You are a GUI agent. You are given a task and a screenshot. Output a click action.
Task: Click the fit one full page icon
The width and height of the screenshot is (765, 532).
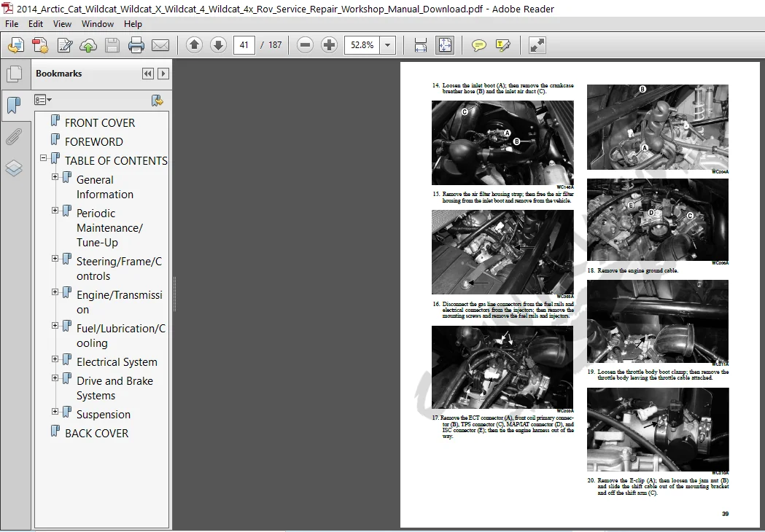tap(445, 45)
